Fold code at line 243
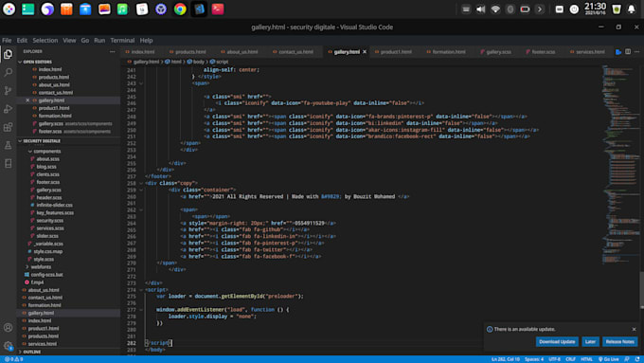Image resolution: width=644 pixels, height=363 pixels. tap(141, 83)
